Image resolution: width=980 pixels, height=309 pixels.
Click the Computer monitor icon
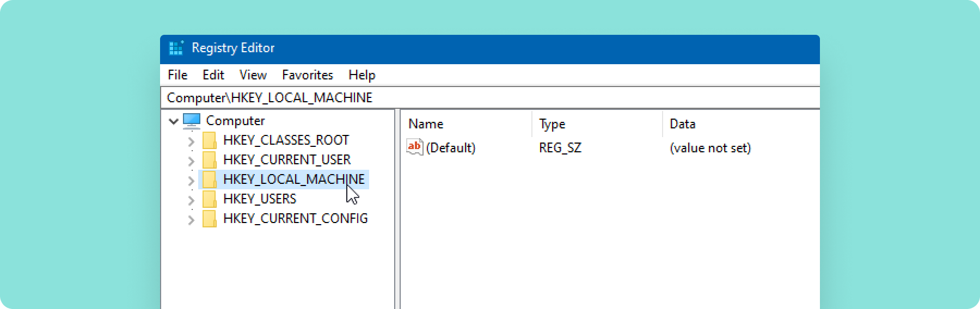[192, 121]
